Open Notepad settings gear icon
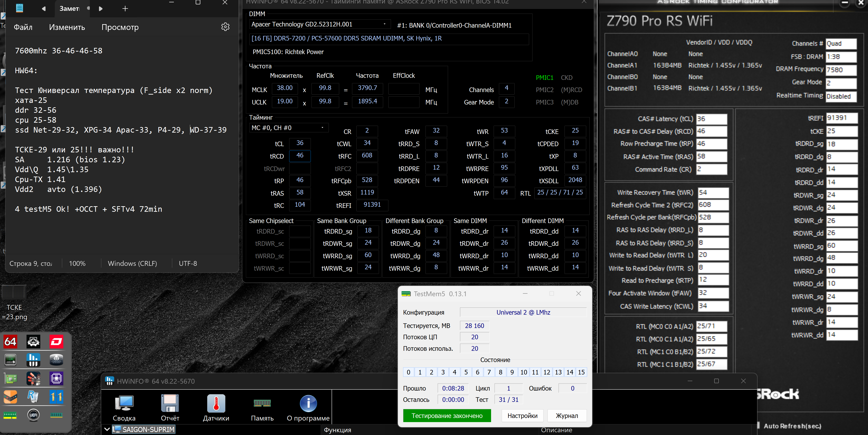 coord(225,27)
